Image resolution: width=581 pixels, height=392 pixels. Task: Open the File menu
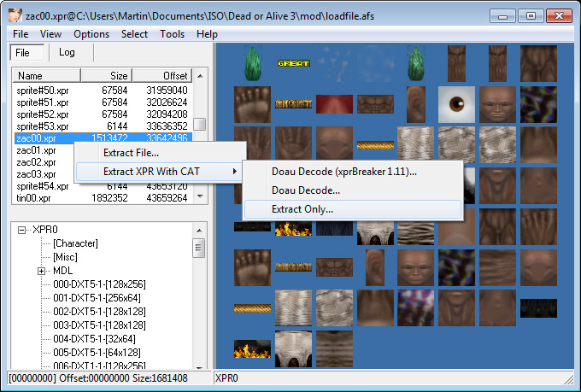(21, 34)
